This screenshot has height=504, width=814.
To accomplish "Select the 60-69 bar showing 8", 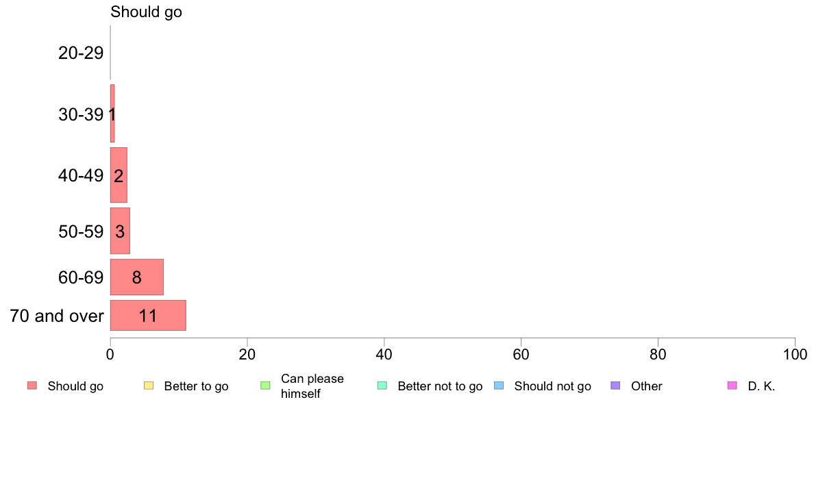I will click(x=137, y=277).
